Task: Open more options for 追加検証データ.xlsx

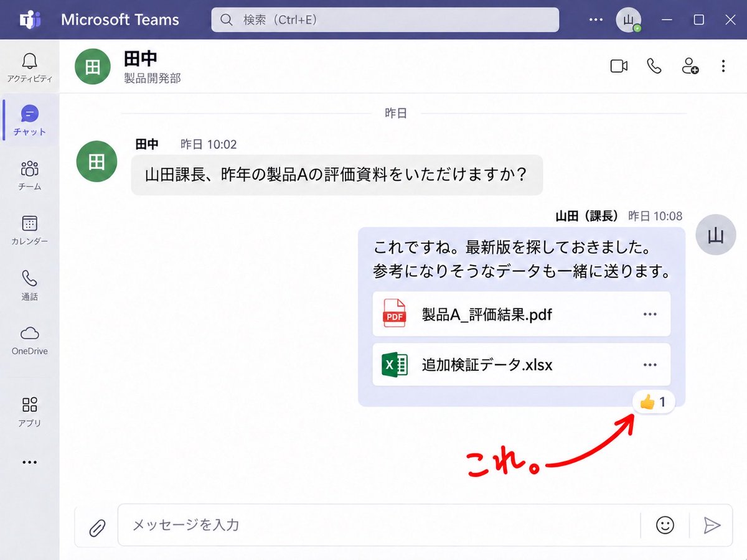Action: [x=650, y=365]
